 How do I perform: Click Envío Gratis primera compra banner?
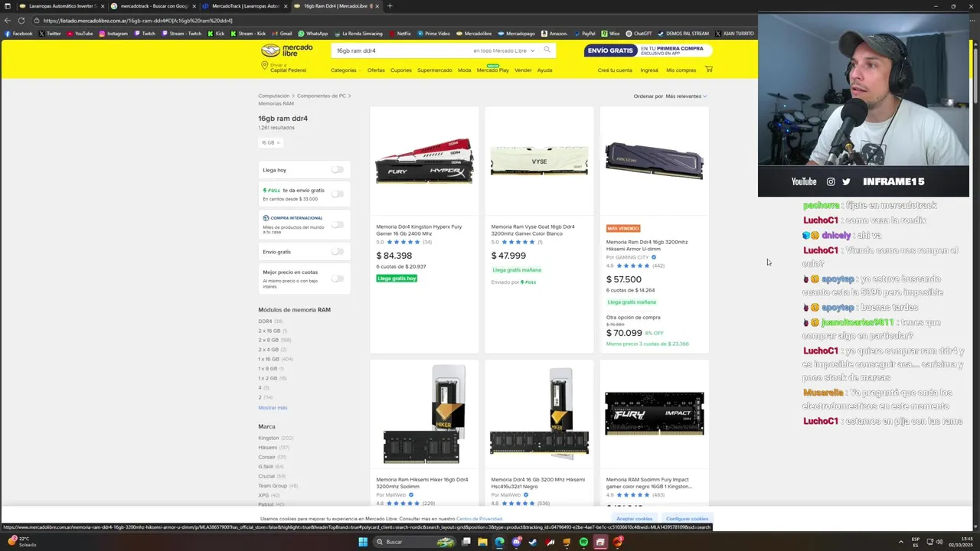tap(648, 51)
